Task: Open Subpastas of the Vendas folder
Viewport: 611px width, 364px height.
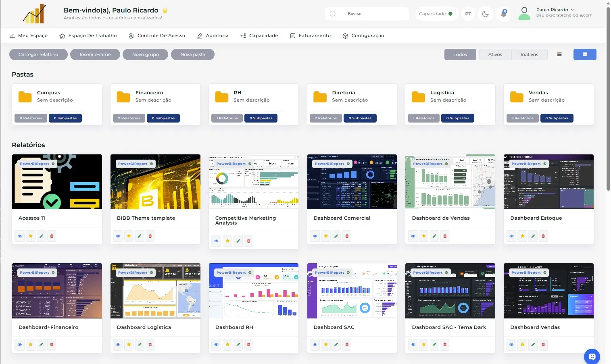Action: pyautogui.click(x=557, y=118)
